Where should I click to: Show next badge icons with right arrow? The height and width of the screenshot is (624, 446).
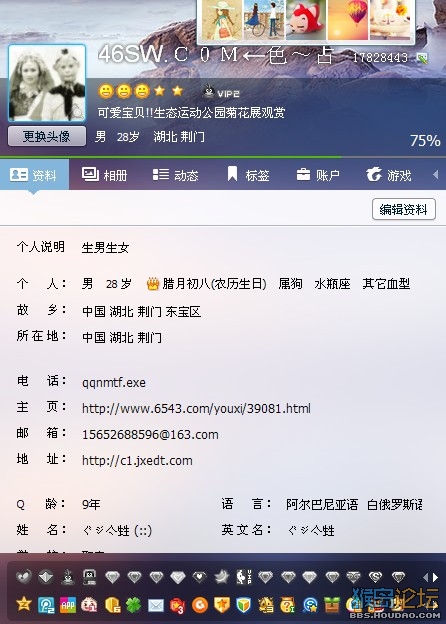pyautogui.click(x=436, y=577)
